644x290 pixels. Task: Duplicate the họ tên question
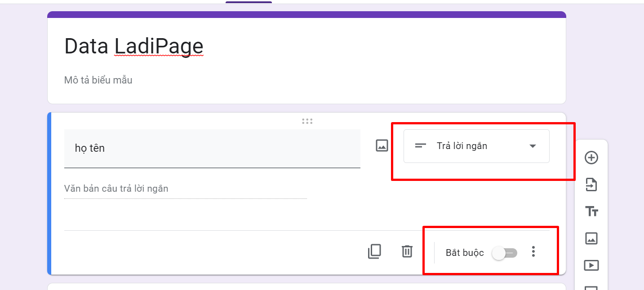point(374,251)
